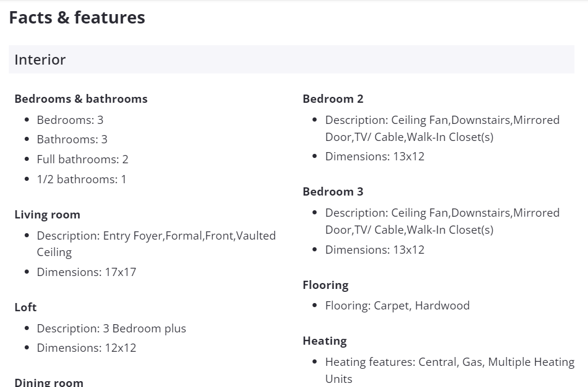Click the loft Dimensions: 12x12 entry

coord(86,348)
